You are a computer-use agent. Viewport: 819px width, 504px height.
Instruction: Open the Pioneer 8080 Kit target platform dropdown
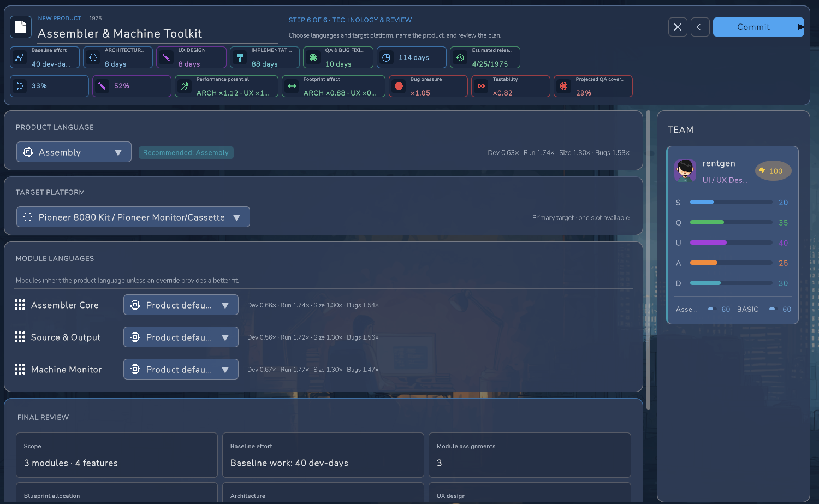pos(133,217)
